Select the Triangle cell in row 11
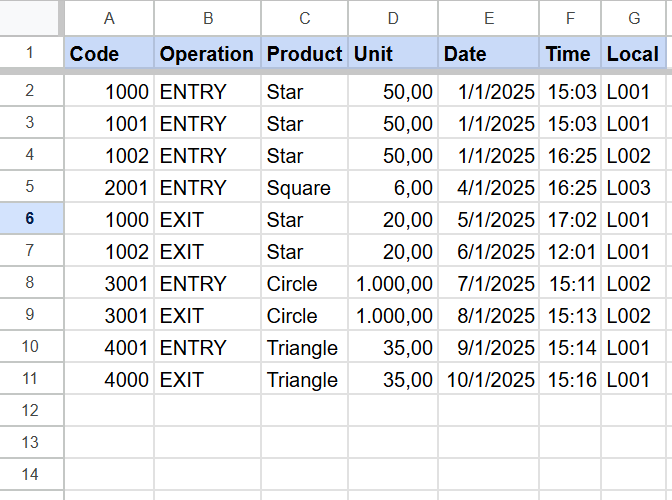The width and height of the screenshot is (672, 500). pos(304,380)
